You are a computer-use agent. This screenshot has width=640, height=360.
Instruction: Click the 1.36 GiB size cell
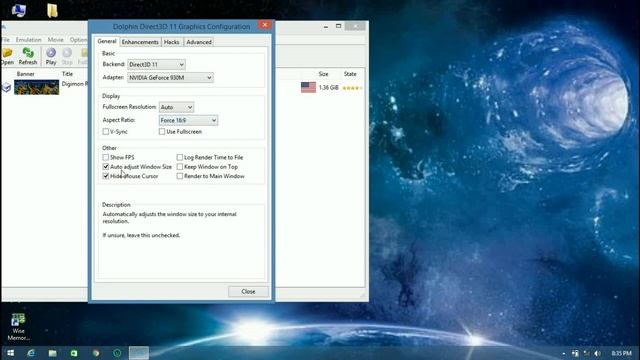pos(328,88)
